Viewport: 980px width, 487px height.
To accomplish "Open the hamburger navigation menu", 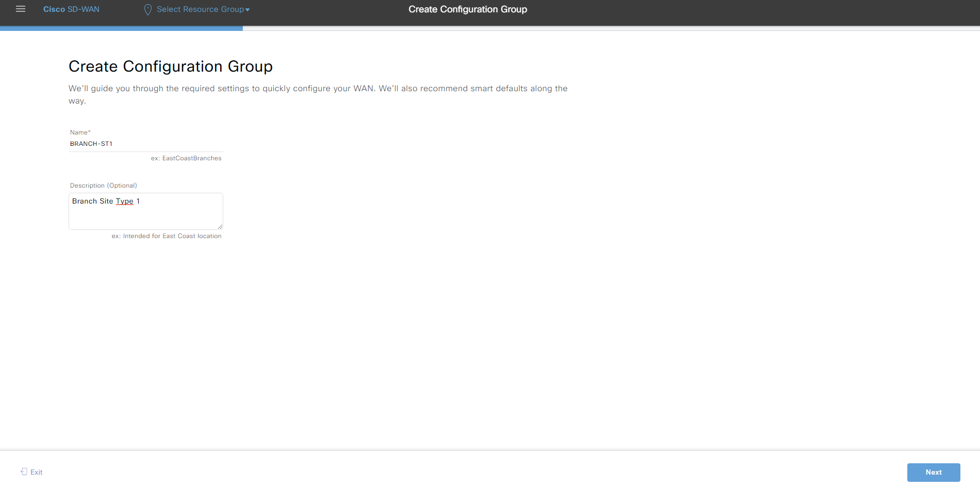I will (x=21, y=9).
